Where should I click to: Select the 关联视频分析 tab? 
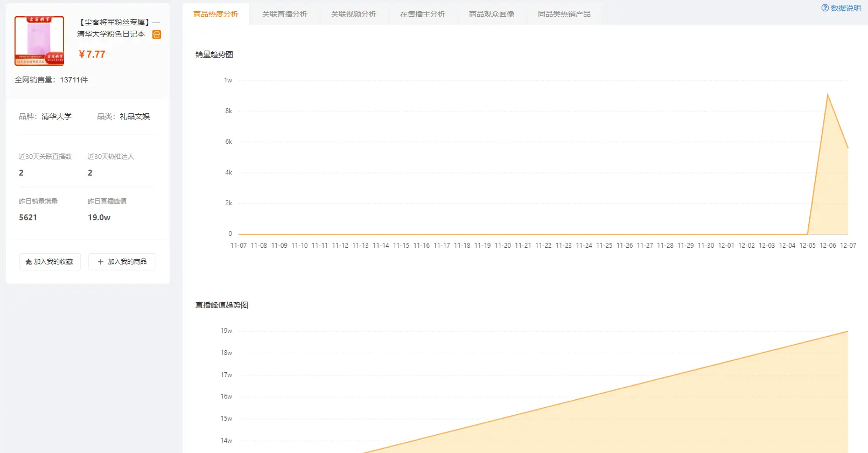pos(353,14)
